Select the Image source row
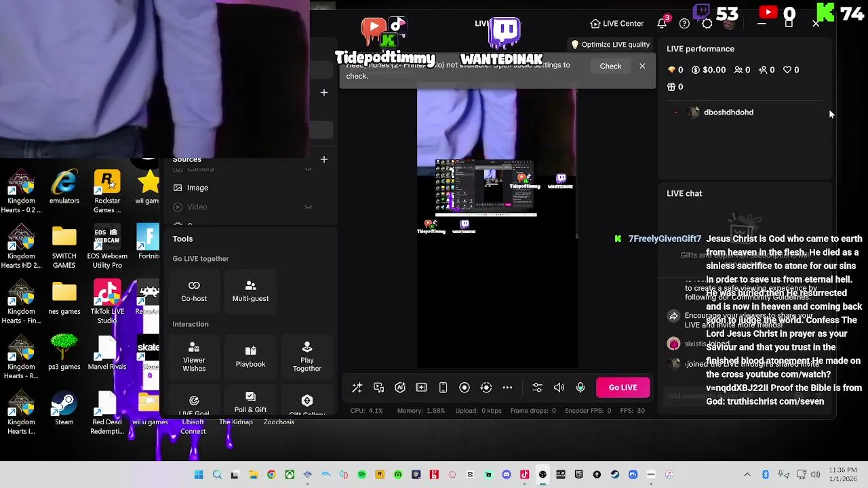Screen dimensions: 868x488 248,188
